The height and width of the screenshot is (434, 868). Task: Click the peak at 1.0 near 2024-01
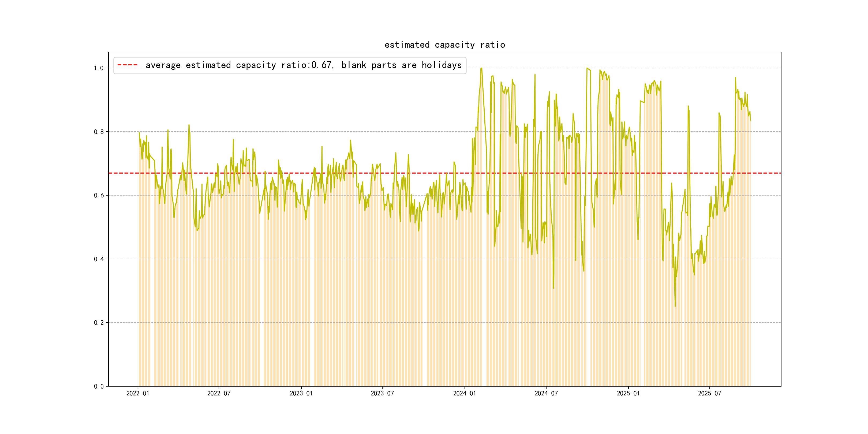coord(481,68)
